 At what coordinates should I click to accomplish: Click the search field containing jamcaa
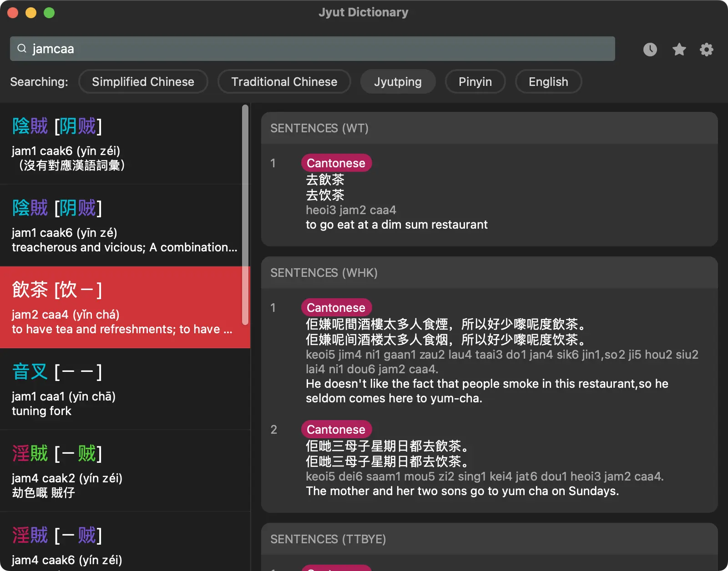(x=313, y=49)
